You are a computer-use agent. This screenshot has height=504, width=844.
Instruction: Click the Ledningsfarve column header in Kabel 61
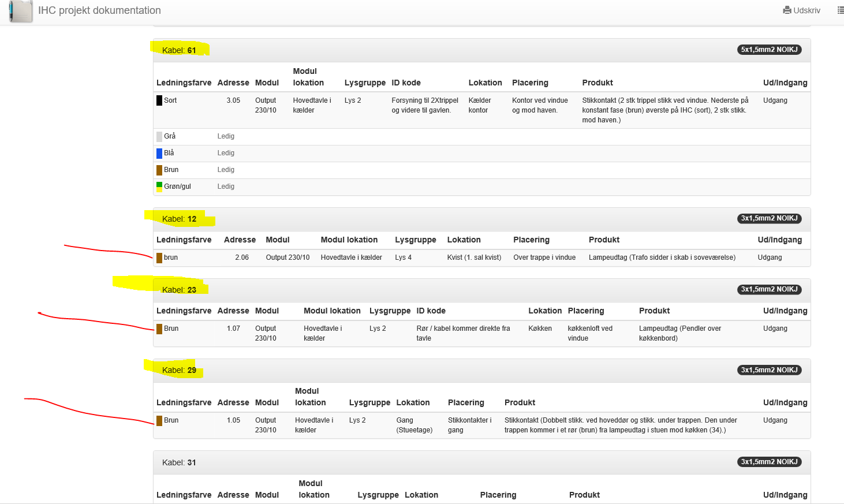coord(184,83)
